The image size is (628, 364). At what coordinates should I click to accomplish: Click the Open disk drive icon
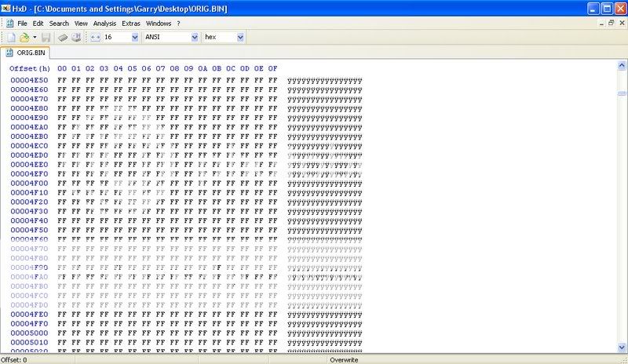point(76,37)
